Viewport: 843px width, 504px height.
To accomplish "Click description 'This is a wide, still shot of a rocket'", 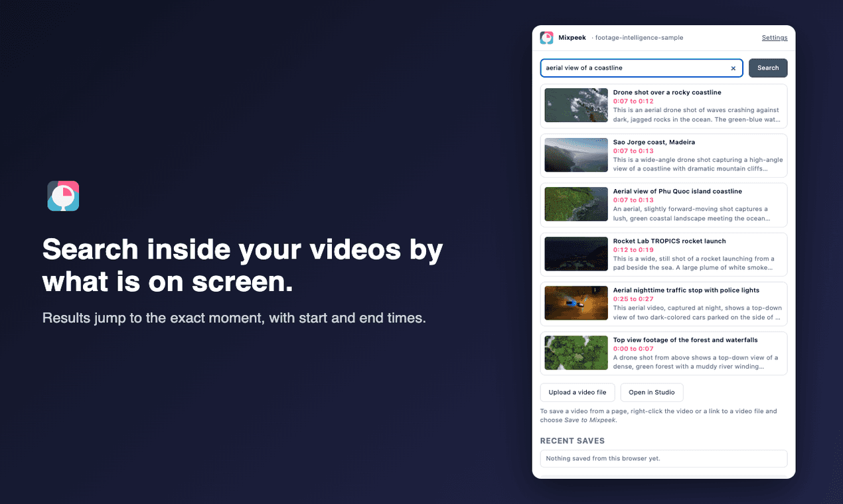I will tap(694, 263).
